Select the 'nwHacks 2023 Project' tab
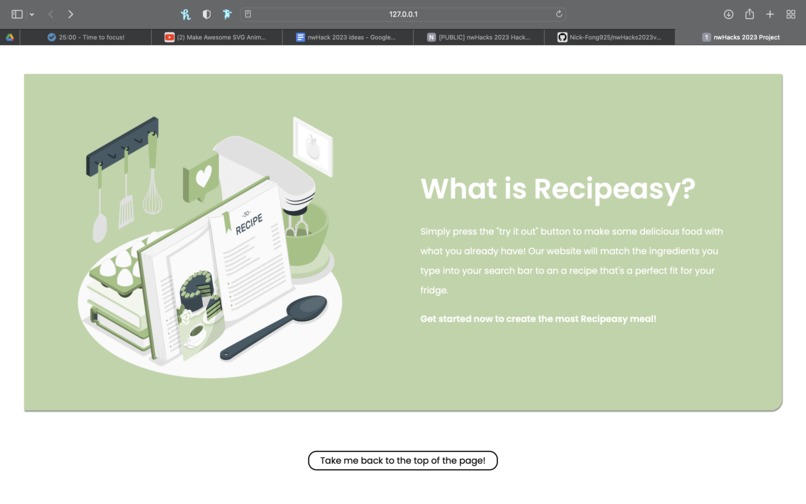Screen dimensions: 806x504 [741, 37]
